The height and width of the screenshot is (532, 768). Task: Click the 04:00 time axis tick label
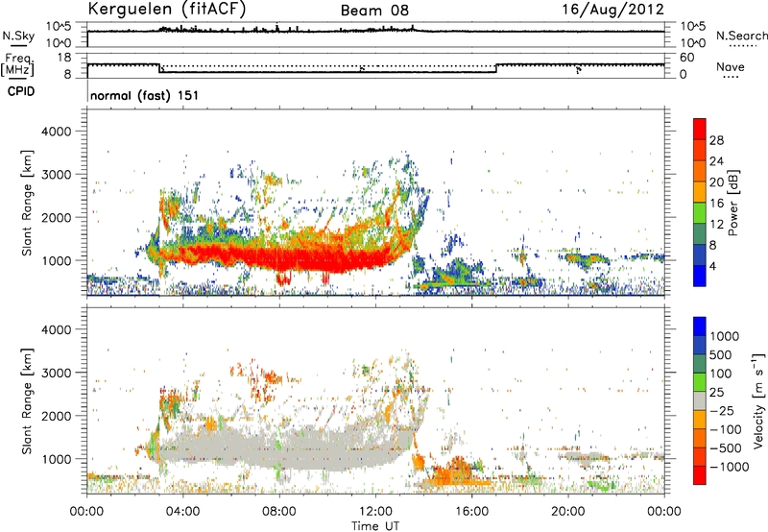(182, 512)
